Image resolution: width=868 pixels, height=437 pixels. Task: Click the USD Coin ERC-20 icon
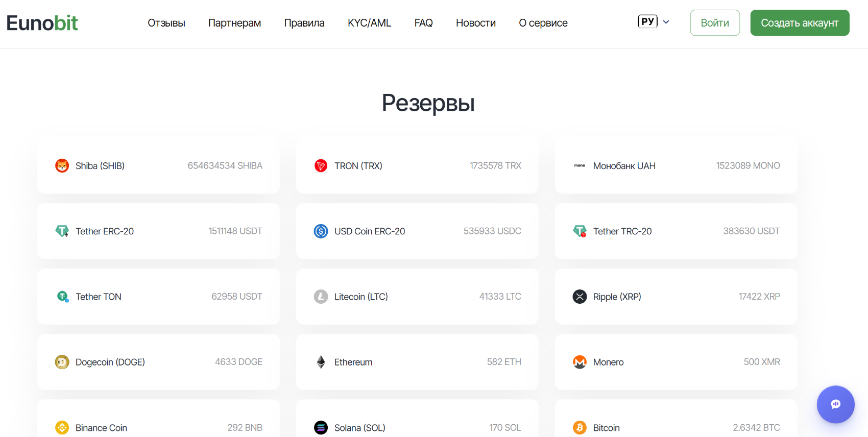(x=321, y=231)
